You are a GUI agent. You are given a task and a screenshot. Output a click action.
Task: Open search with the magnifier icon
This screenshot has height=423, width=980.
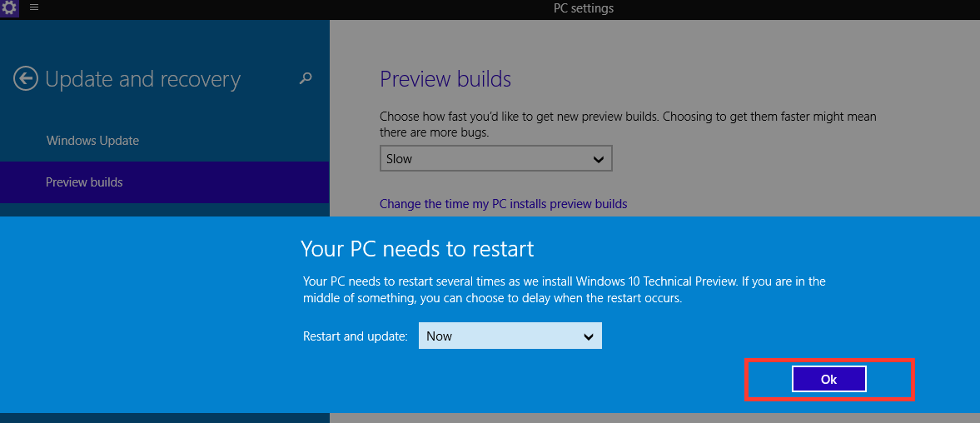[x=306, y=78]
